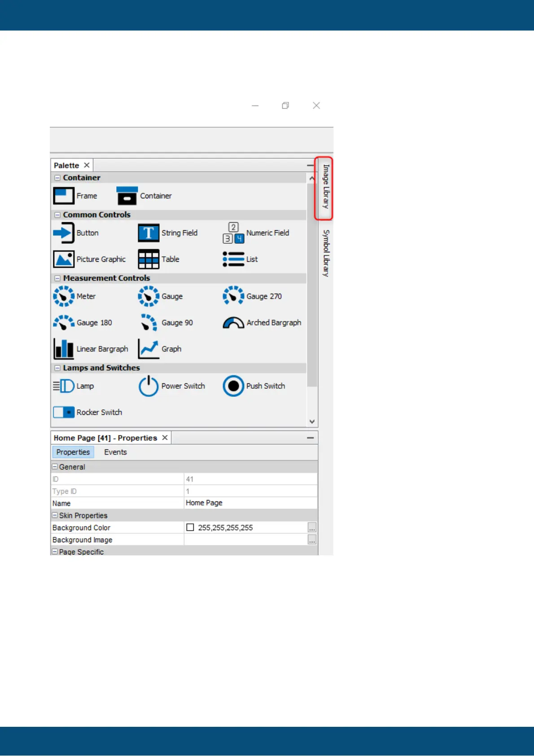Click palette scrollbar up arrow
Screen dimensions: 534x756
tap(312, 179)
